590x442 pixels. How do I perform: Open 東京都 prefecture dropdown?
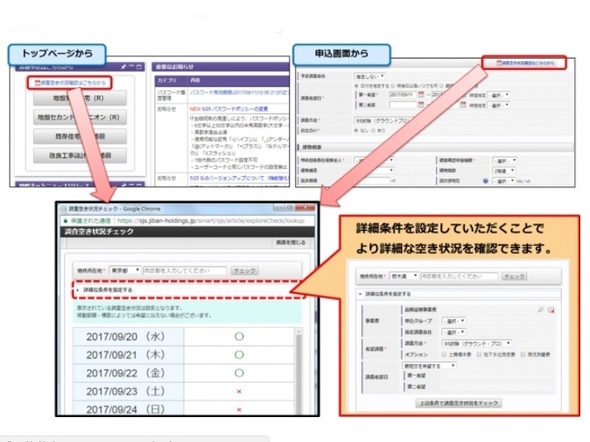click(x=125, y=270)
